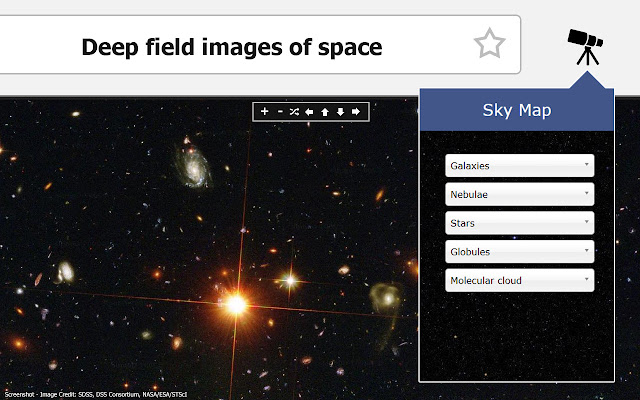
Task: Click the shuffle random view icon
Action: (x=294, y=111)
